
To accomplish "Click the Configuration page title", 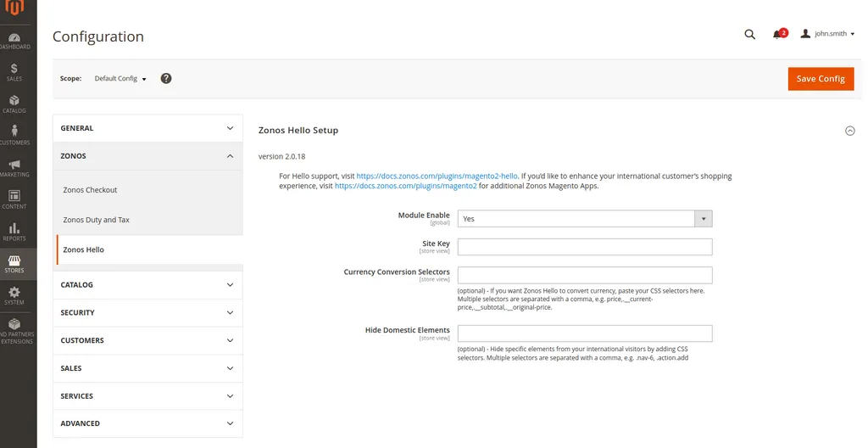I will [x=98, y=36].
